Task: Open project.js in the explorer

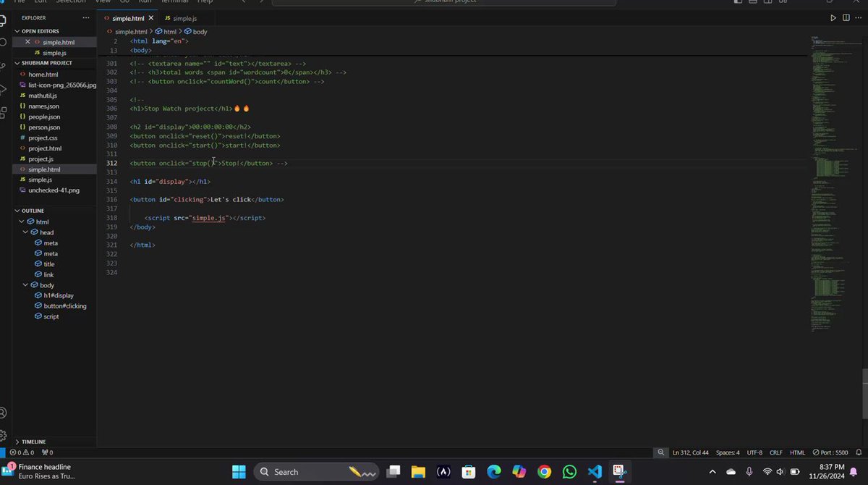Action: pos(41,159)
